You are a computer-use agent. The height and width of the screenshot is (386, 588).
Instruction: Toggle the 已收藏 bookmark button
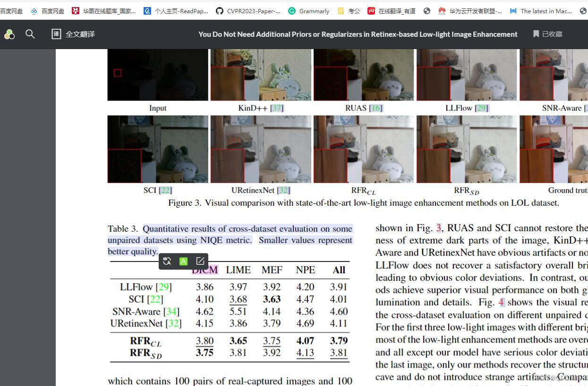pyautogui.click(x=547, y=34)
